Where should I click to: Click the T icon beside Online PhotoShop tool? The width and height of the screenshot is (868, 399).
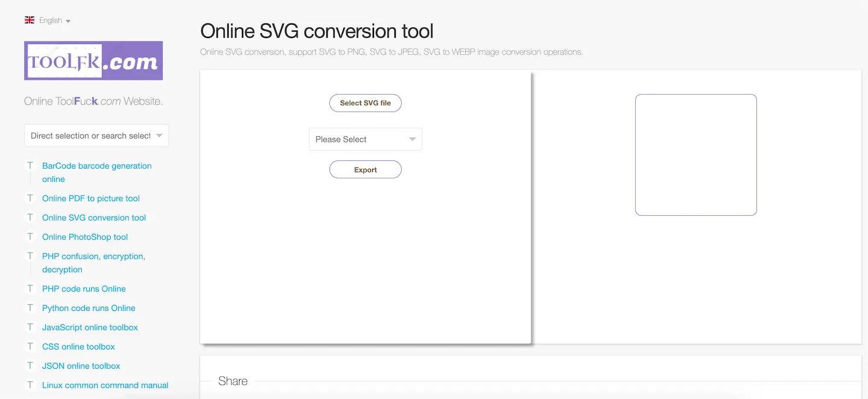30,237
